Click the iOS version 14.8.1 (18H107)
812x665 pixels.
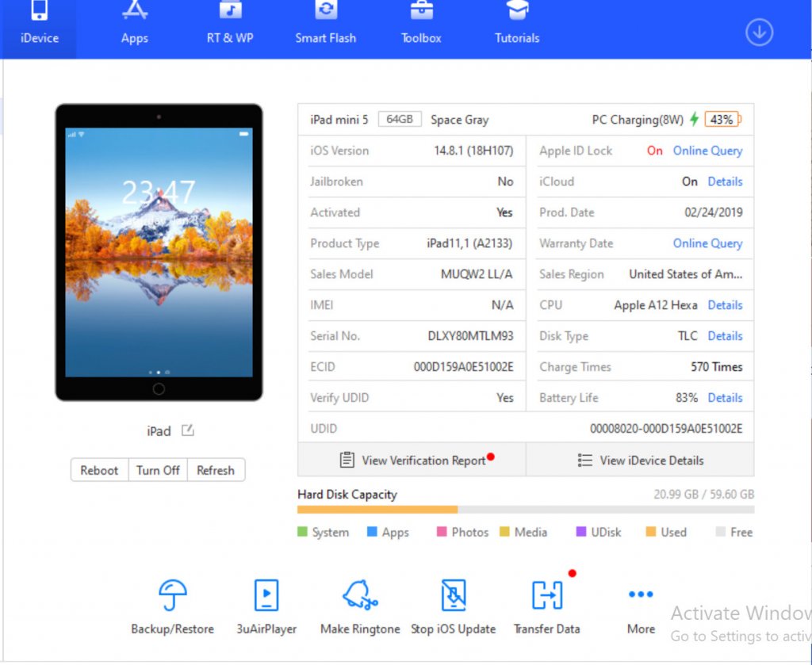click(x=473, y=151)
